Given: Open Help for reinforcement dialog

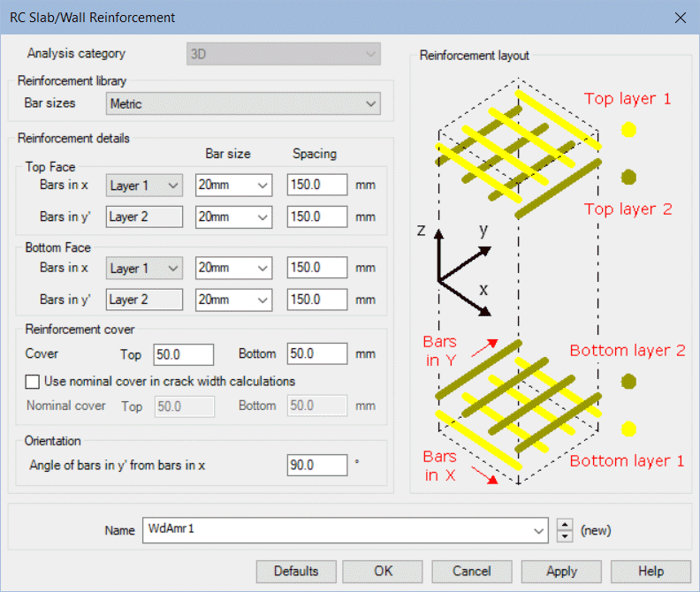Looking at the screenshot, I should click(651, 571).
